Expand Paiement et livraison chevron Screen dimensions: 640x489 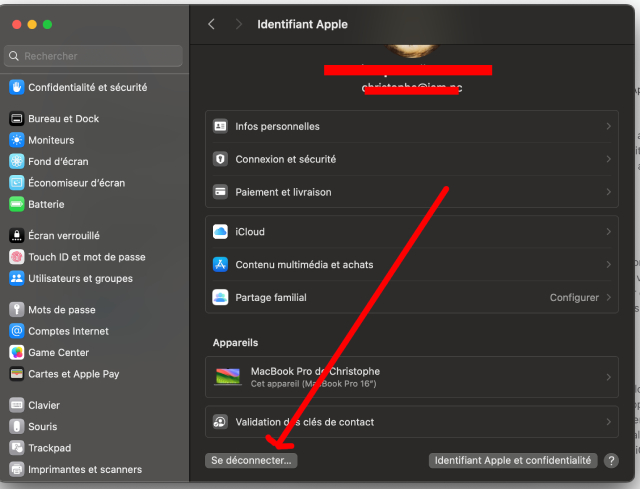point(609,191)
